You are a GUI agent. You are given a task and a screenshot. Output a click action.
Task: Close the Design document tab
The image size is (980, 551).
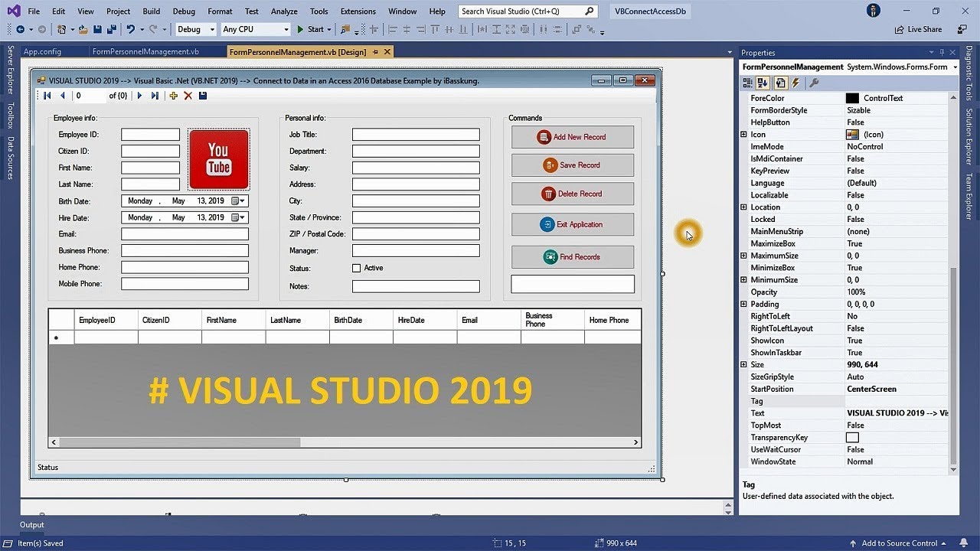387,52
